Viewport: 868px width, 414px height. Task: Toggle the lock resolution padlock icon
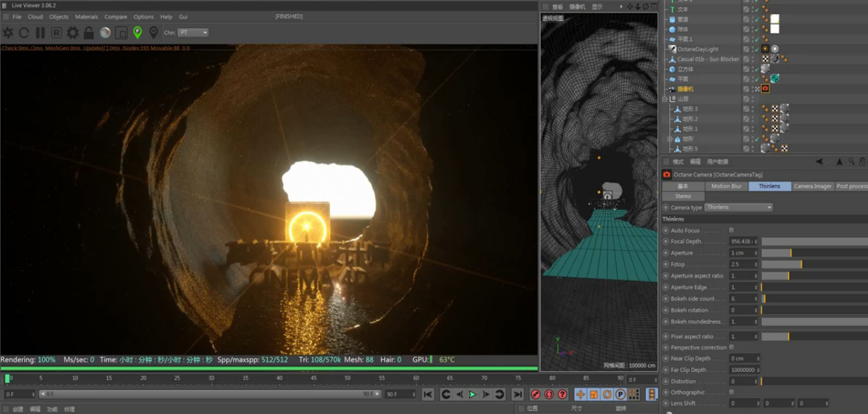tap(89, 33)
